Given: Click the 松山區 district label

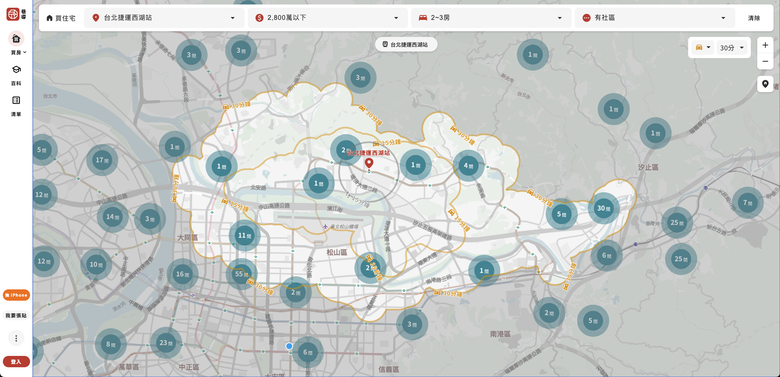Looking at the screenshot, I should [337, 252].
